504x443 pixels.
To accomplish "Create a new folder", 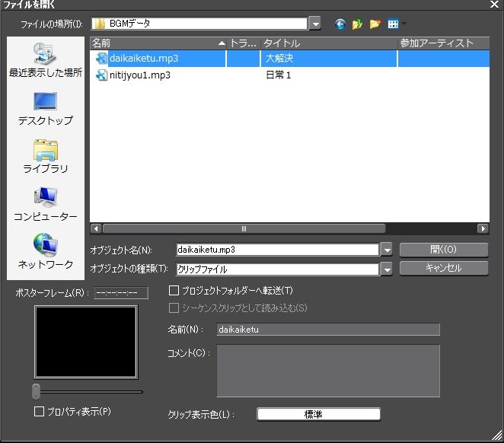I will (375, 24).
